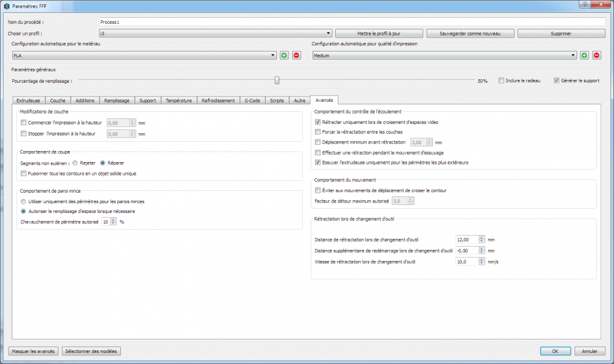Go to the Support tab
The height and width of the screenshot is (364, 614).
[x=147, y=101]
